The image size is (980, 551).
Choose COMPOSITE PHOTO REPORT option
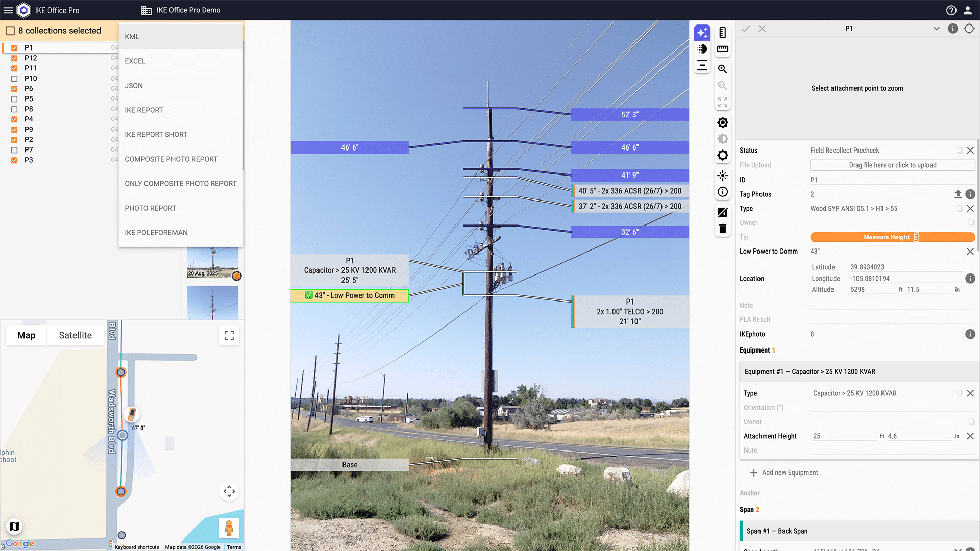click(x=181, y=159)
